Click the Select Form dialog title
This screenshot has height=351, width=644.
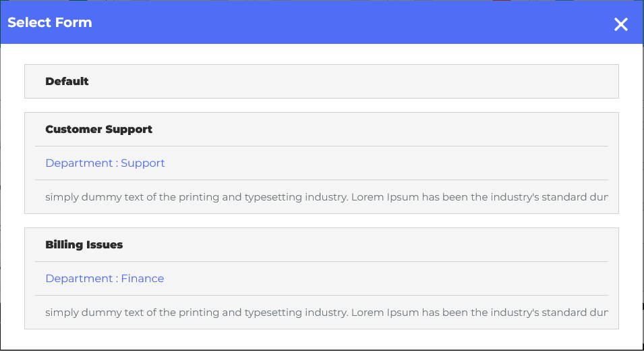pos(50,22)
